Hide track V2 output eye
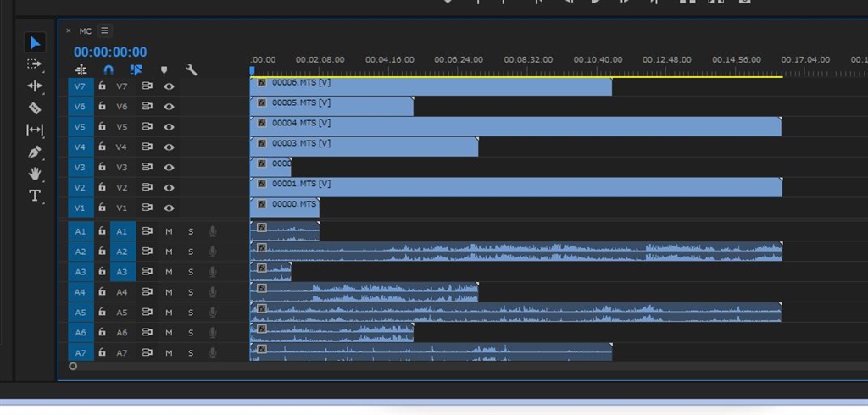This screenshot has width=868, height=415. tap(170, 187)
